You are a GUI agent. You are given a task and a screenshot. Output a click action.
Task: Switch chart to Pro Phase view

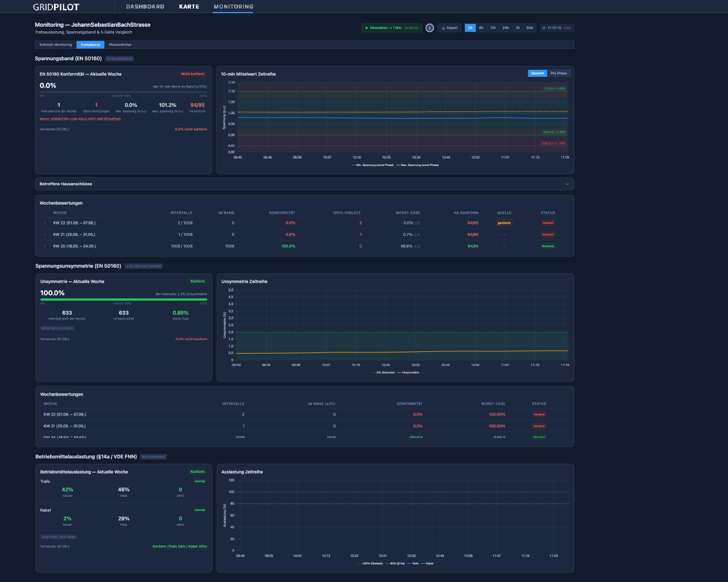(x=559, y=73)
